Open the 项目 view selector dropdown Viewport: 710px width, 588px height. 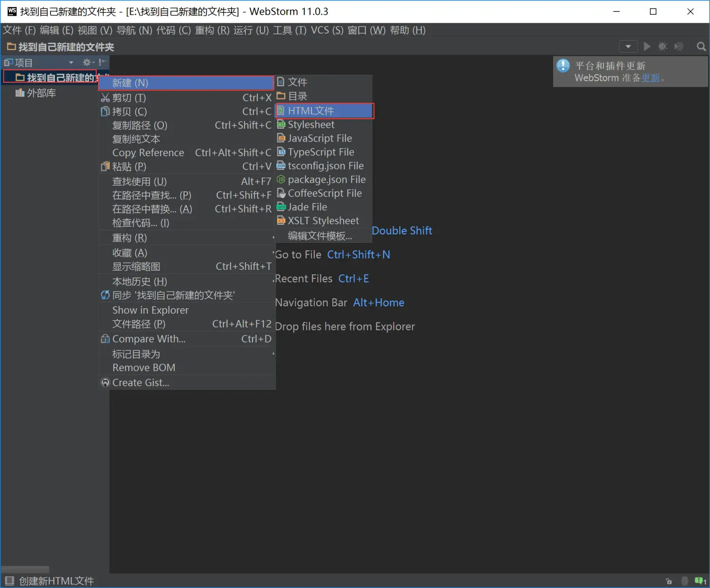(x=71, y=62)
